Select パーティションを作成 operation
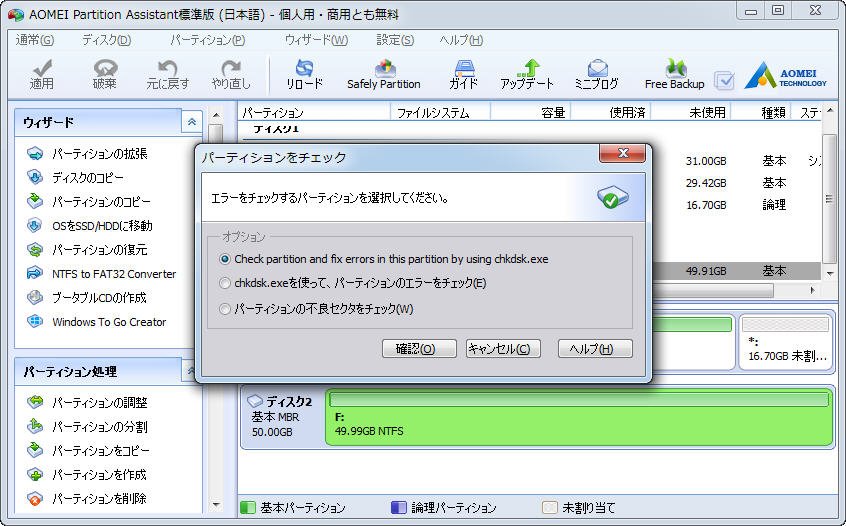846x526 pixels. (86, 475)
